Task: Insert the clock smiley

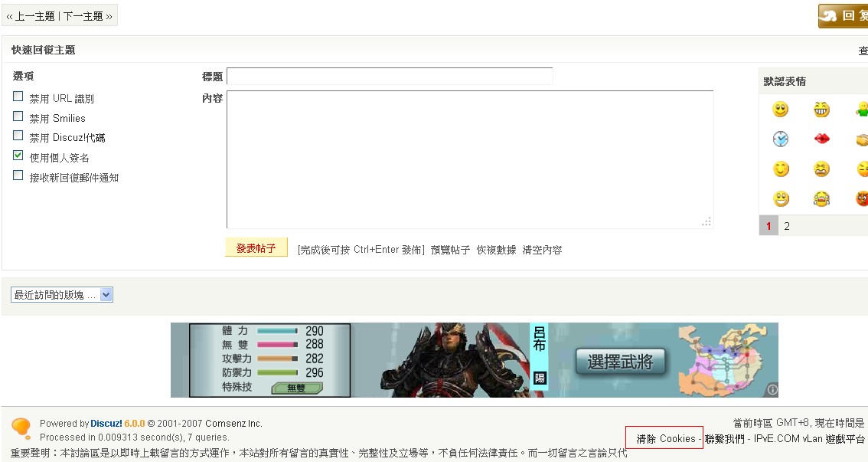Action: click(x=781, y=139)
